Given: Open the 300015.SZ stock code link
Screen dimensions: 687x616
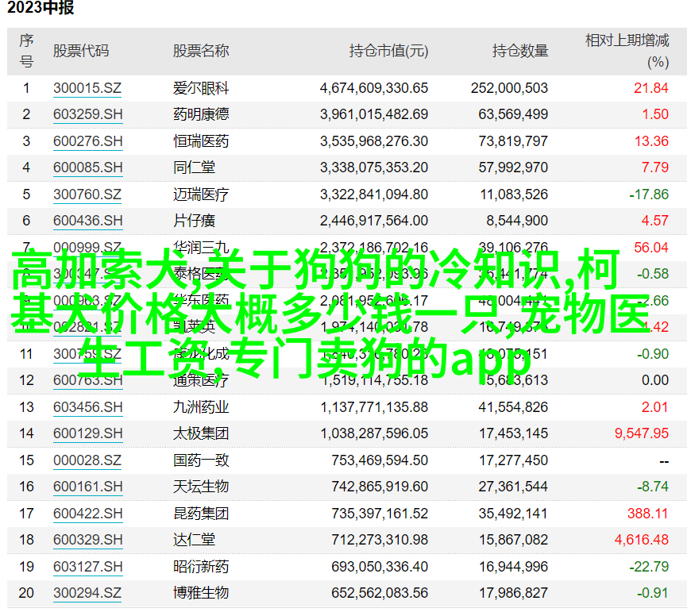Looking at the screenshot, I should [x=87, y=88].
